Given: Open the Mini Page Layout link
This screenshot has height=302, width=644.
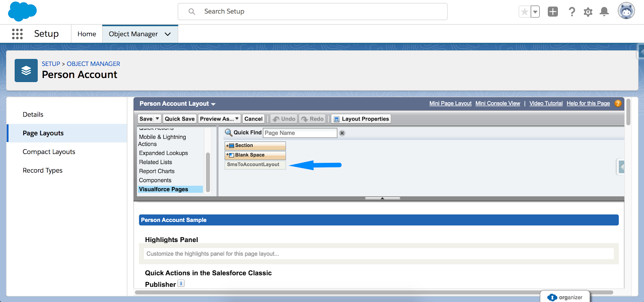Looking at the screenshot, I should (450, 103).
